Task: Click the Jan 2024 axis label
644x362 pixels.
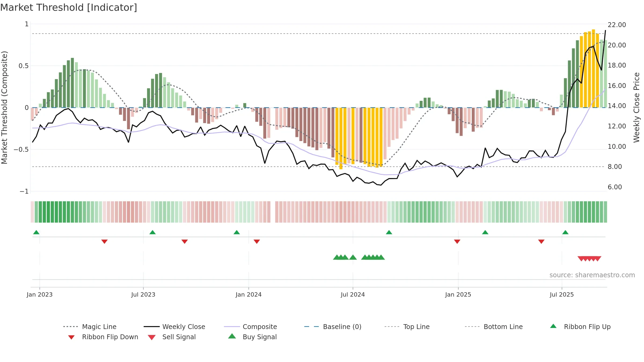Action: 249,294
